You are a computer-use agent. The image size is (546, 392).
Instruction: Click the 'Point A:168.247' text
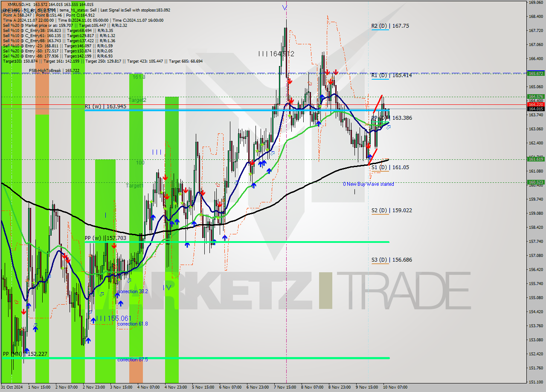pos(16,15)
